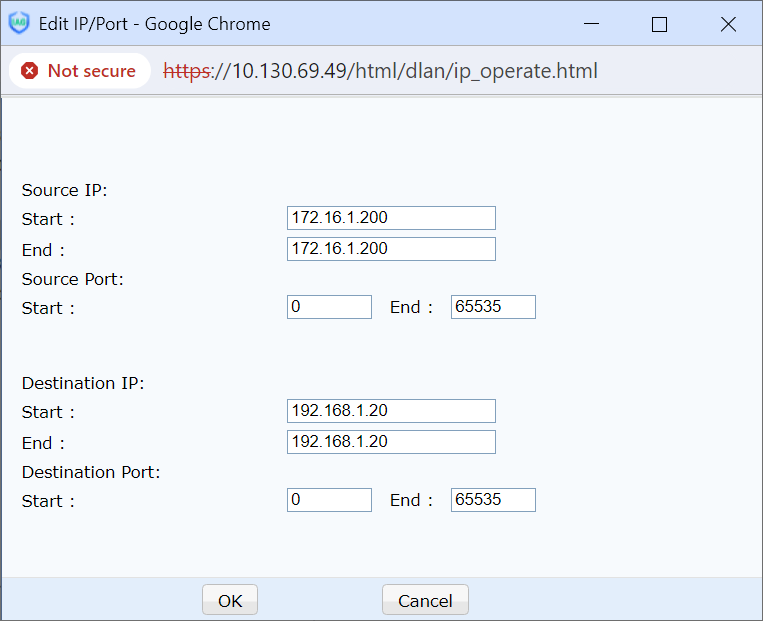Click the ip_operate.html URL in address bar
The height and width of the screenshot is (621, 763).
click(x=380, y=71)
